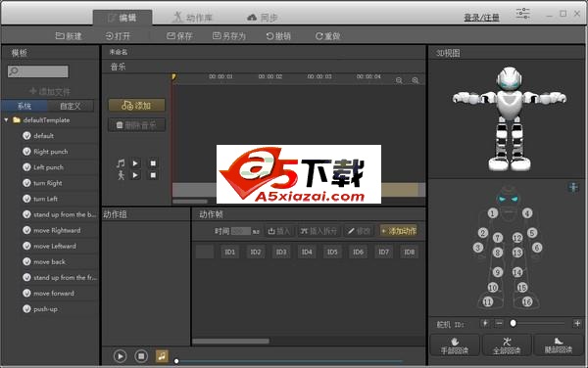588x368 pixels.
Task: Click the ID1 column header
Action: tap(230, 252)
